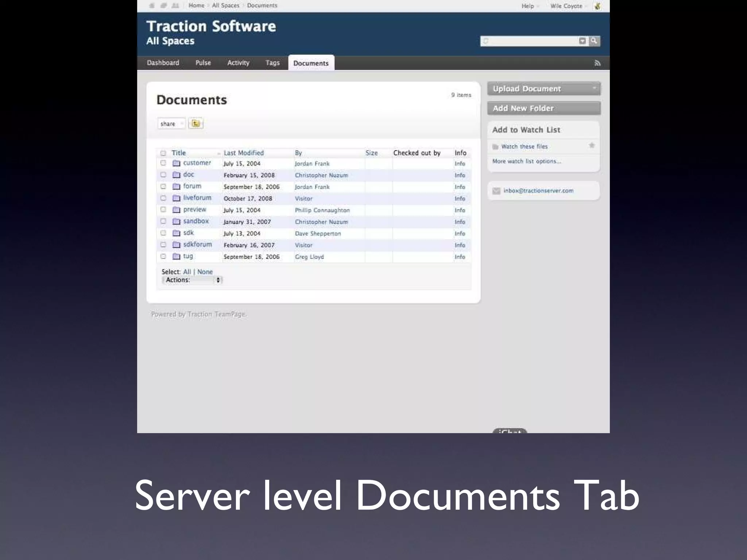Open the sdkforum folder icon
This screenshot has width=747, height=560.
[x=176, y=245]
